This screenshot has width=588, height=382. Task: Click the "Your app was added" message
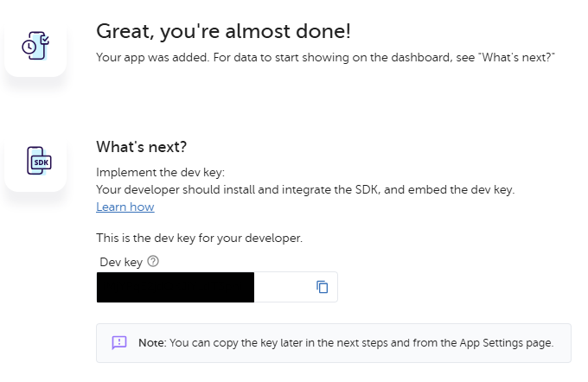pyautogui.click(x=325, y=57)
